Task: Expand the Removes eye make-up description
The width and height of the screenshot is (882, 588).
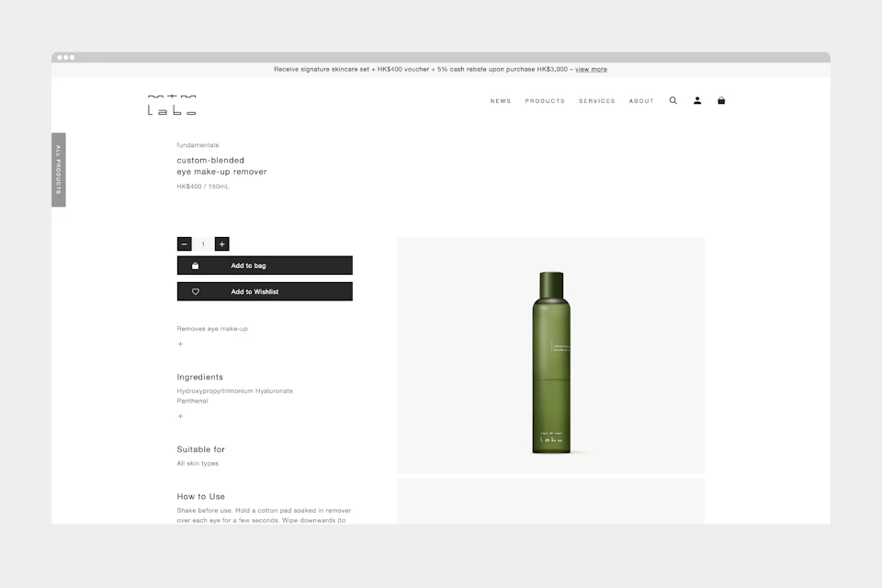Action: click(180, 344)
